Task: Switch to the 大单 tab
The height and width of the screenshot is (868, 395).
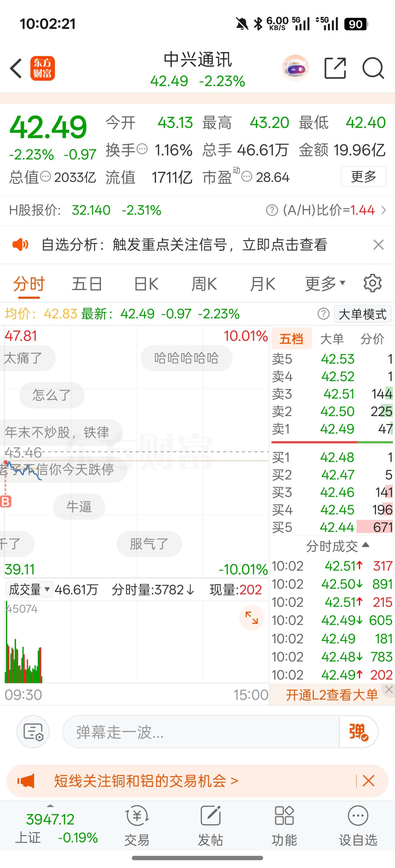Action: click(332, 339)
